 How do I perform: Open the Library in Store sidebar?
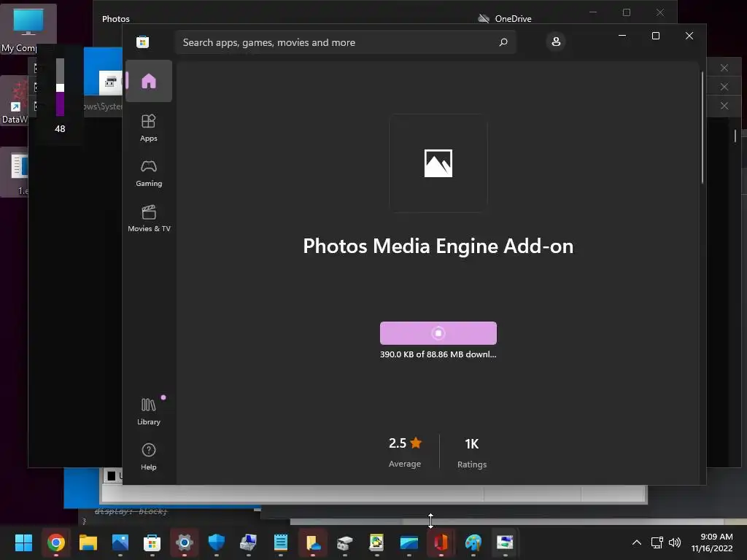pos(149,411)
